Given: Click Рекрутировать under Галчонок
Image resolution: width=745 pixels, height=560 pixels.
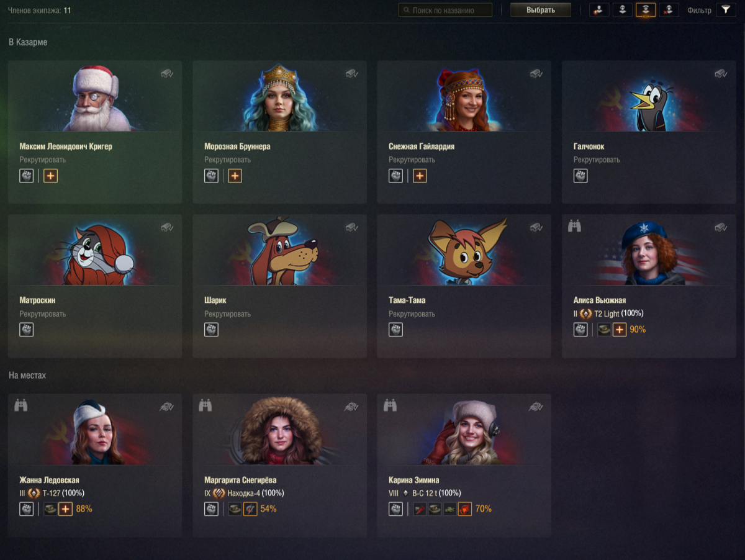Looking at the screenshot, I should click(597, 160).
